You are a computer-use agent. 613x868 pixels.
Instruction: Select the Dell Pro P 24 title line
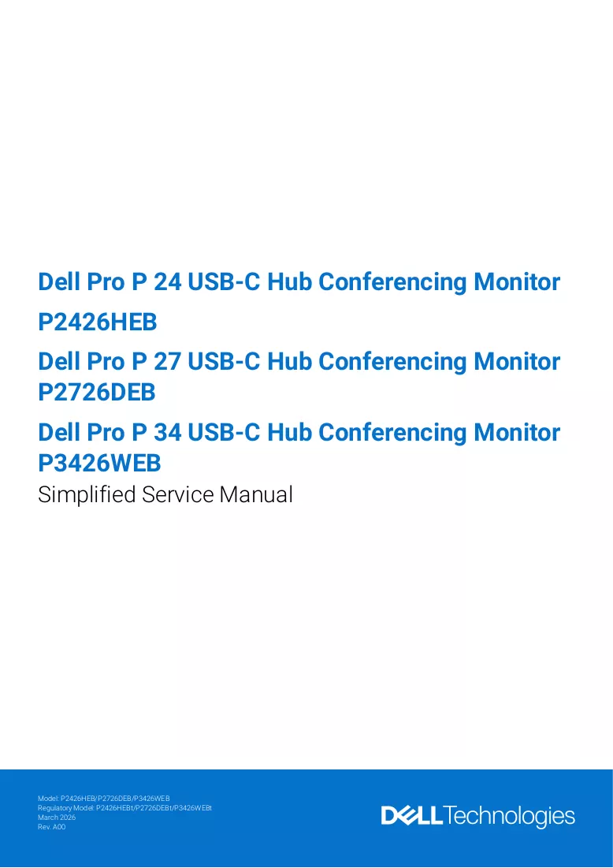[299, 281]
